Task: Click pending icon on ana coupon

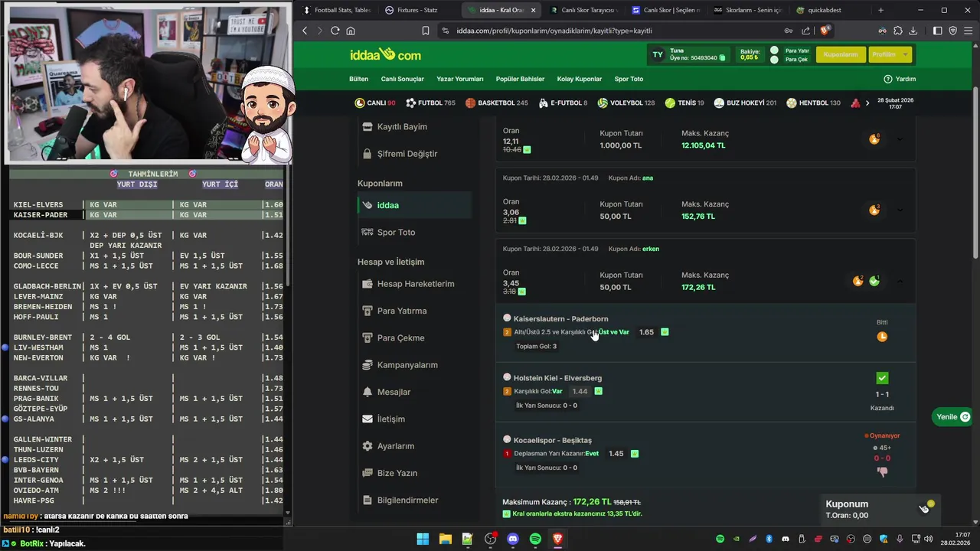Action: (x=874, y=210)
